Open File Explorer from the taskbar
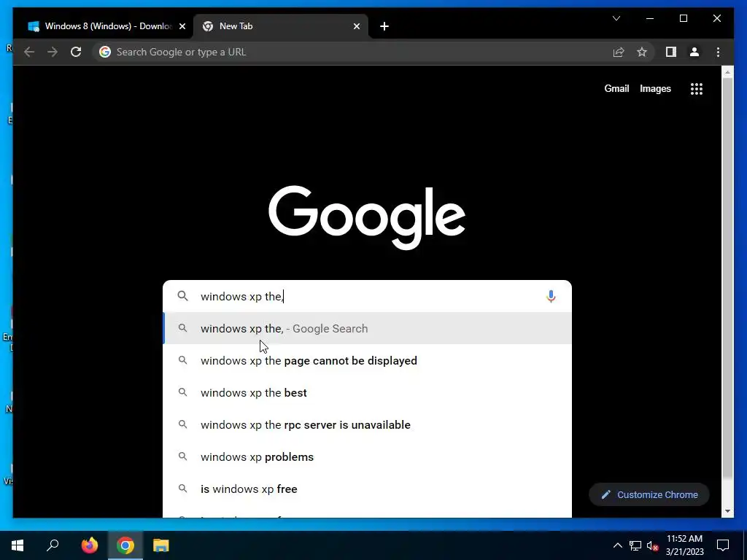 [x=161, y=545]
